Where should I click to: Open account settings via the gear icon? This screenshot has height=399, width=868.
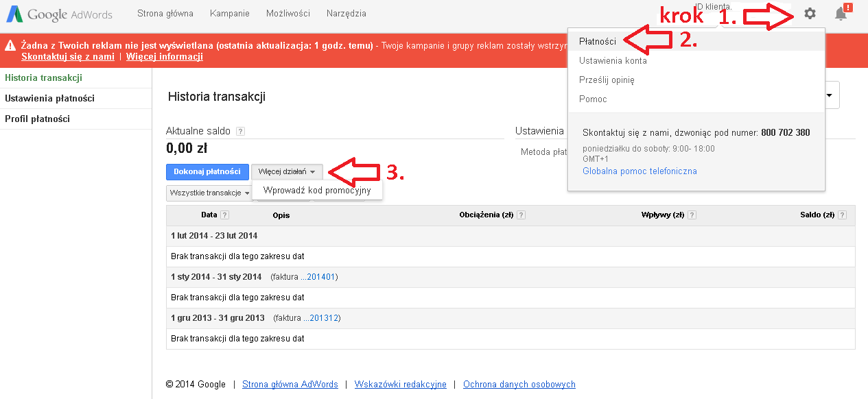[x=810, y=13]
